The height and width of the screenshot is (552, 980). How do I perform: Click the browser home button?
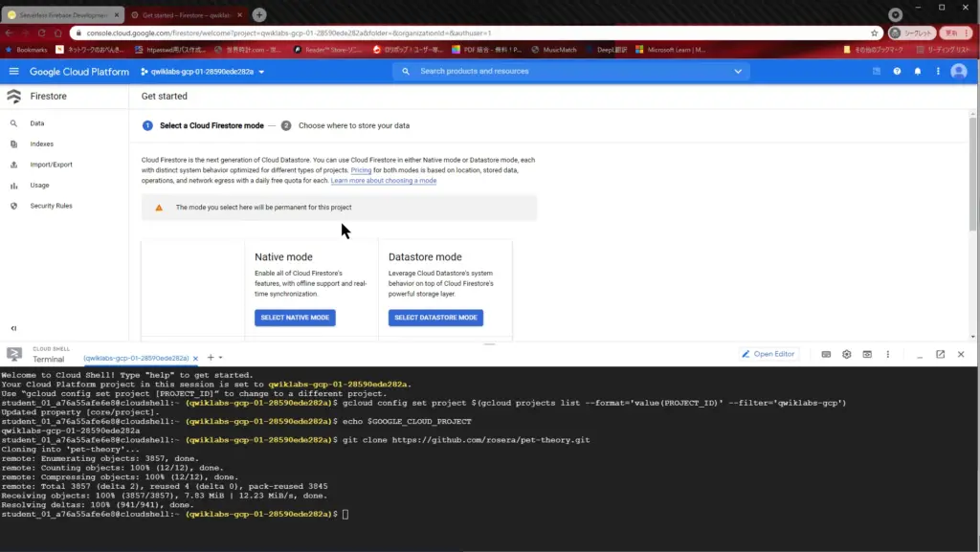pos(58,33)
